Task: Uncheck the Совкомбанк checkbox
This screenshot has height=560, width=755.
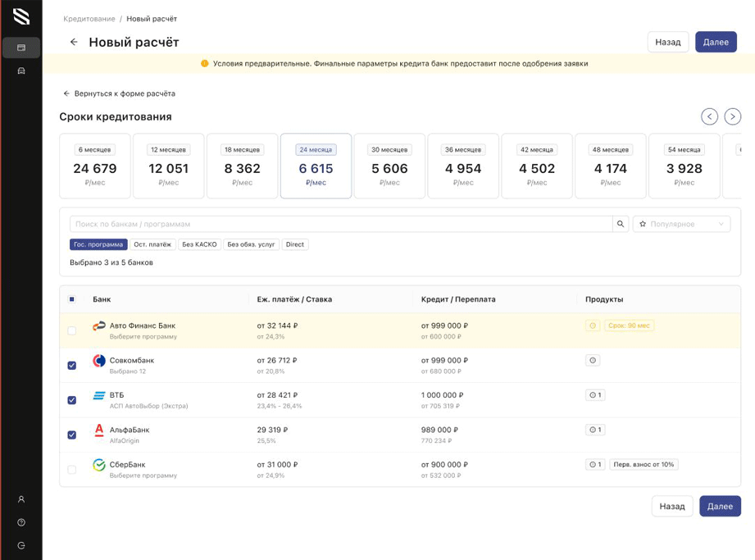Action: click(x=72, y=366)
